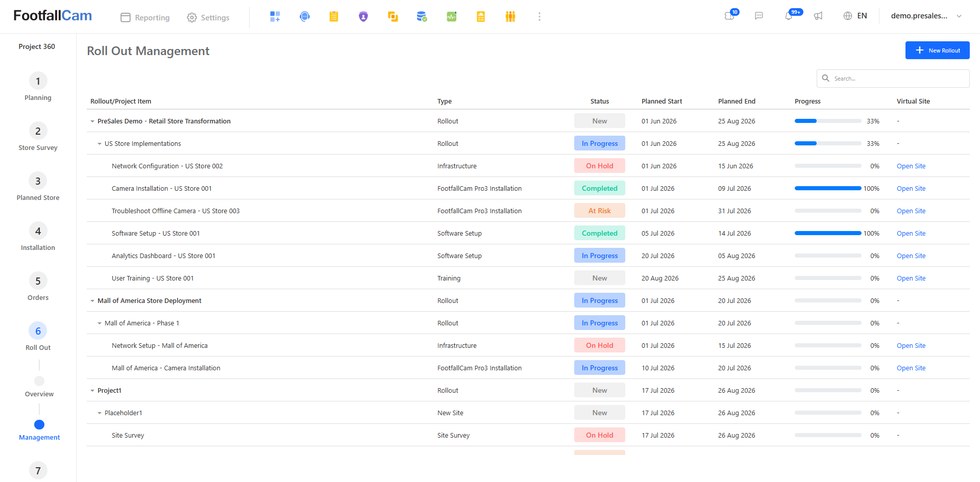The width and height of the screenshot is (980, 482).
Task: Switch to the Overview sub-step
Action: [x=39, y=387]
